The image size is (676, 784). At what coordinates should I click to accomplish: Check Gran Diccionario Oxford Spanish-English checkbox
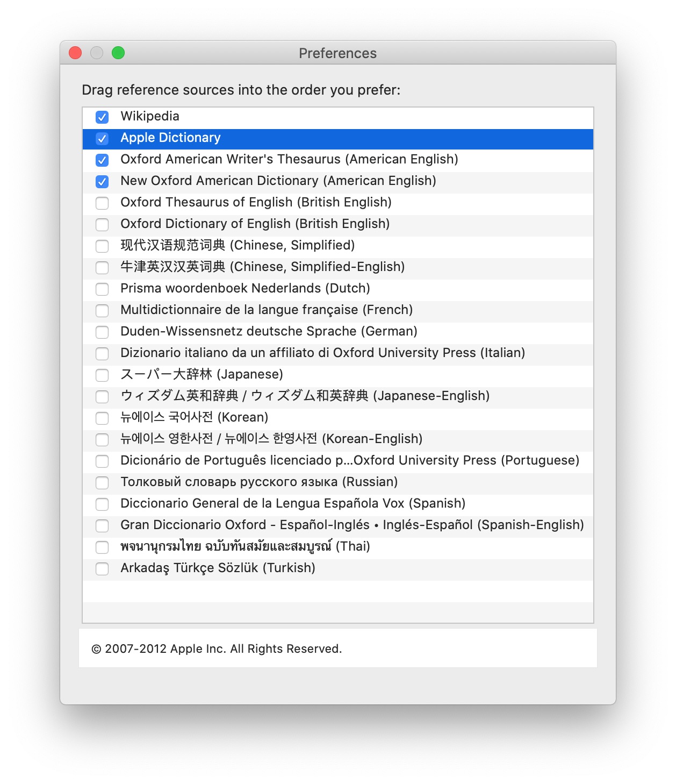(102, 525)
